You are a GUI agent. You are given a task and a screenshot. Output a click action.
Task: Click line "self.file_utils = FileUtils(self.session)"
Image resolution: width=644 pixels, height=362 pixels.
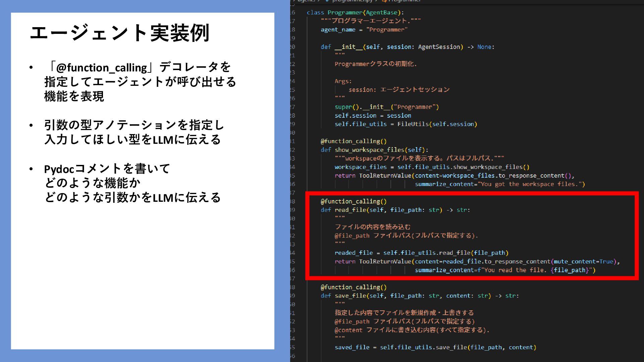coord(406,124)
